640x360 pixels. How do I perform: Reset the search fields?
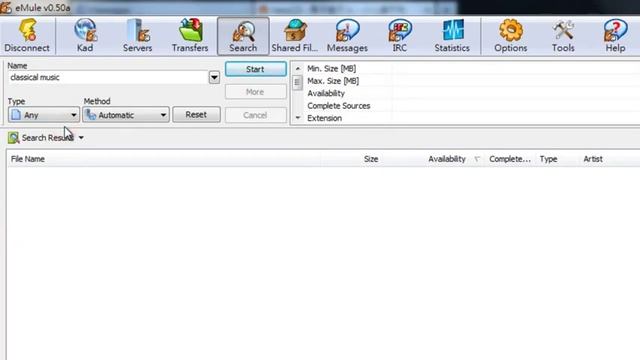tap(196, 115)
